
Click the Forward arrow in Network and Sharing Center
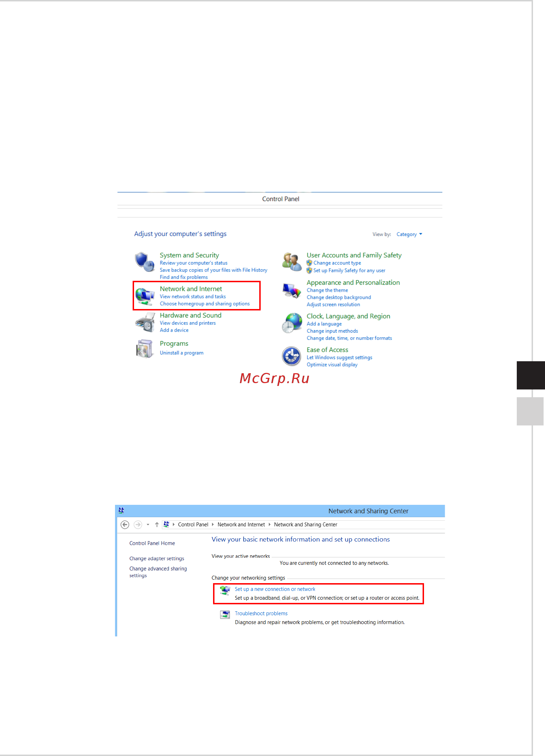point(138,525)
